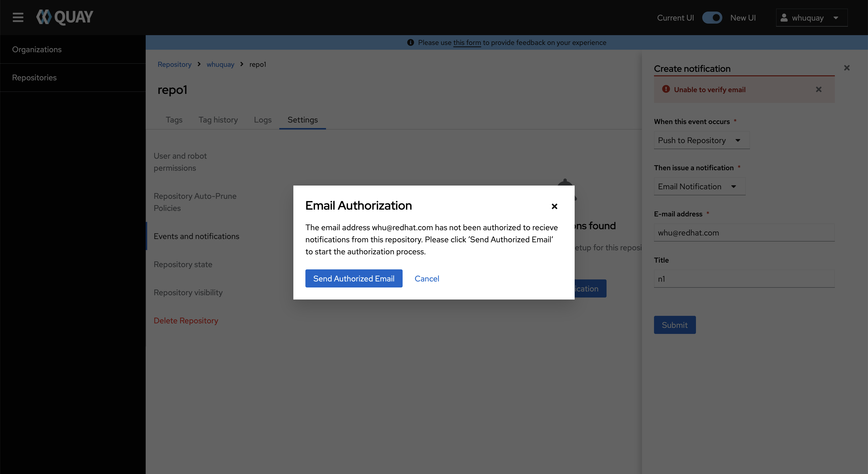Dismiss the Unable to verify email alert

(819, 90)
